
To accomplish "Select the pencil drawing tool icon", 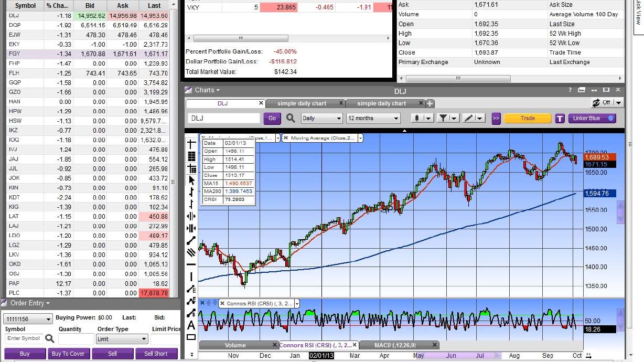I will click(x=470, y=118).
